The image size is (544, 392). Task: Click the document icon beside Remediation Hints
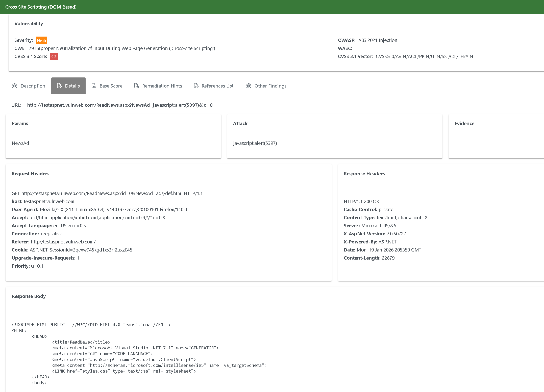coord(137,86)
